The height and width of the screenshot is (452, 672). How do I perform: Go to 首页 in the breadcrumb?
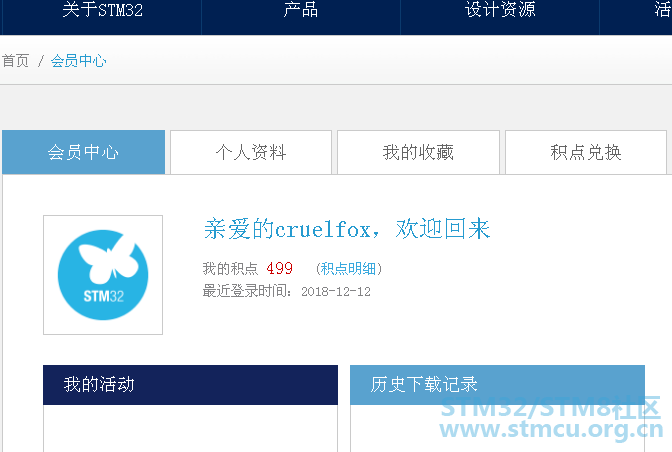point(15,61)
